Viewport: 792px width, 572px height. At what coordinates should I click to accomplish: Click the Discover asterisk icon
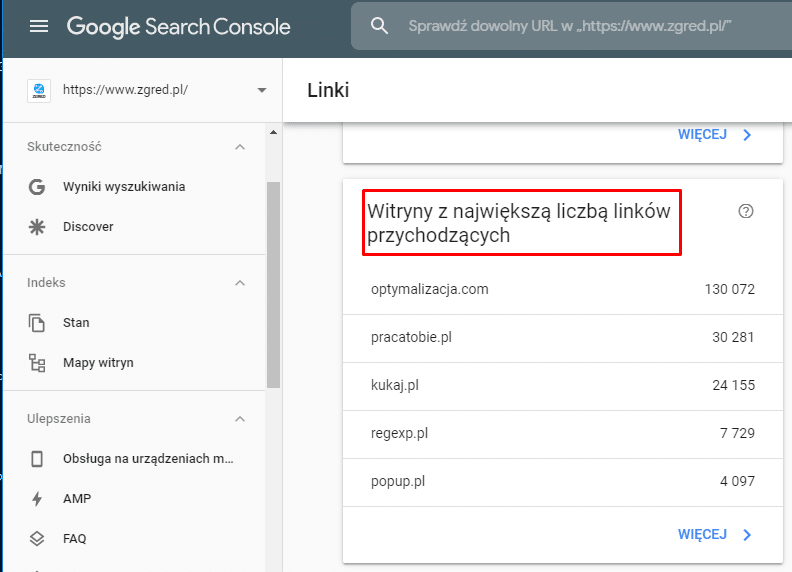pyautogui.click(x=37, y=227)
